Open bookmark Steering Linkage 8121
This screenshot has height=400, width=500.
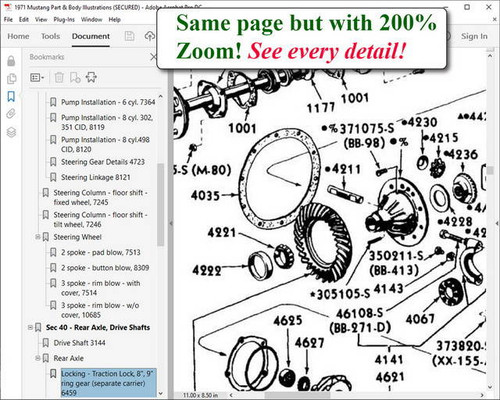coord(96,177)
